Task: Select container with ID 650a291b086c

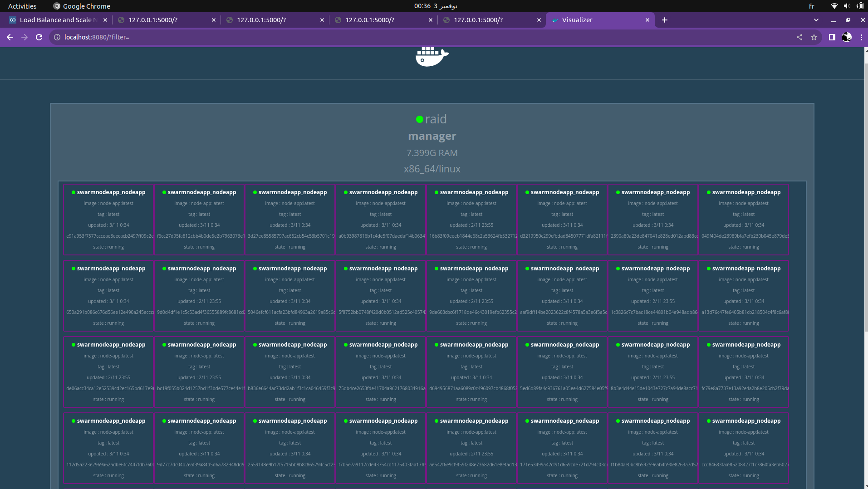Action: click(x=108, y=296)
